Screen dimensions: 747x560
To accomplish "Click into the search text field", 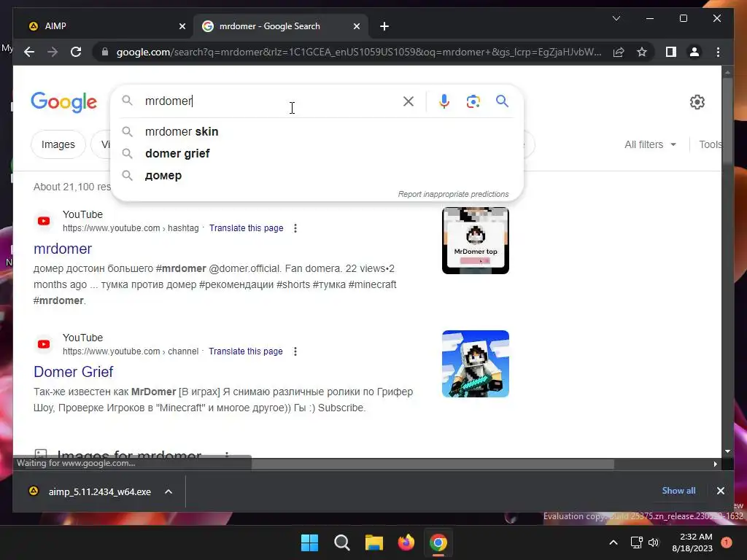I will (x=269, y=101).
